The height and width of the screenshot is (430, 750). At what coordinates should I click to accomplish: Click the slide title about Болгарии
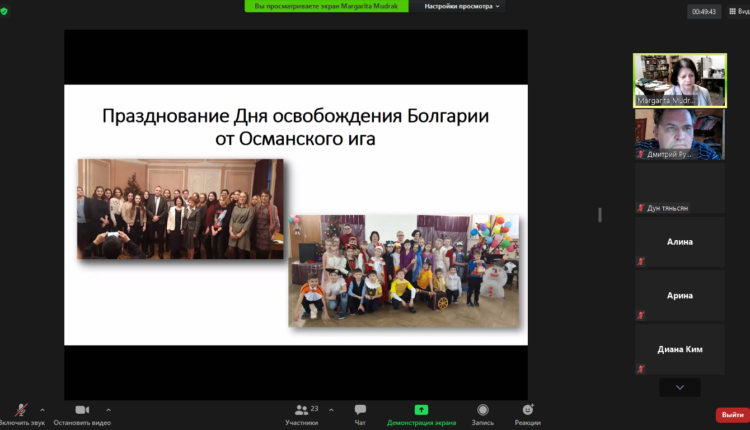tap(296, 127)
